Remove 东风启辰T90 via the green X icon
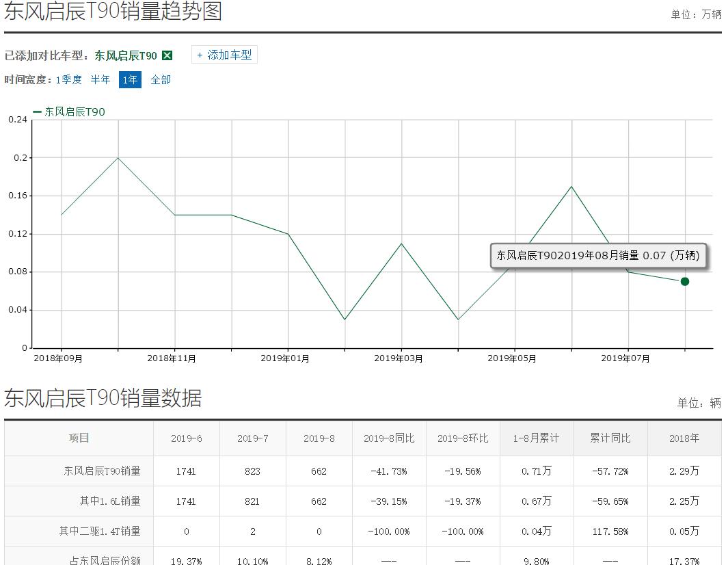Image resolution: width=728 pixels, height=565 pixels. (167, 55)
